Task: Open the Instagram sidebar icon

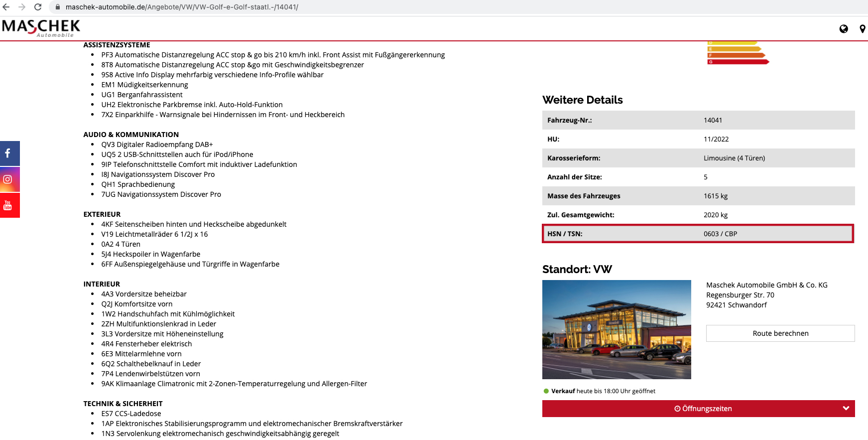Action: click(x=9, y=179)
